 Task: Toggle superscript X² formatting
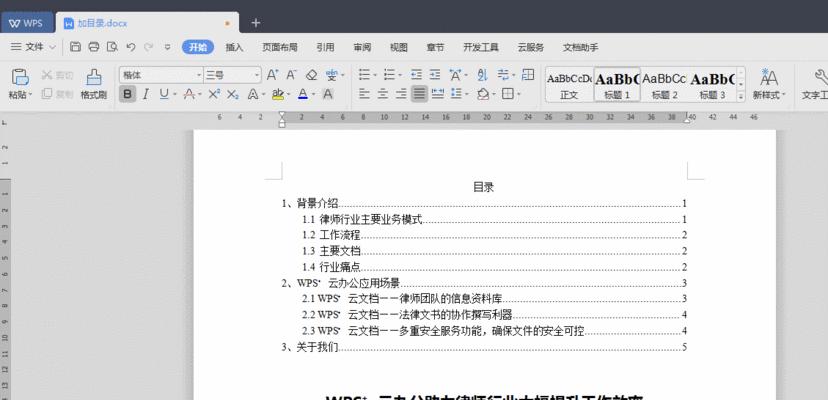[x=213, y=94]
